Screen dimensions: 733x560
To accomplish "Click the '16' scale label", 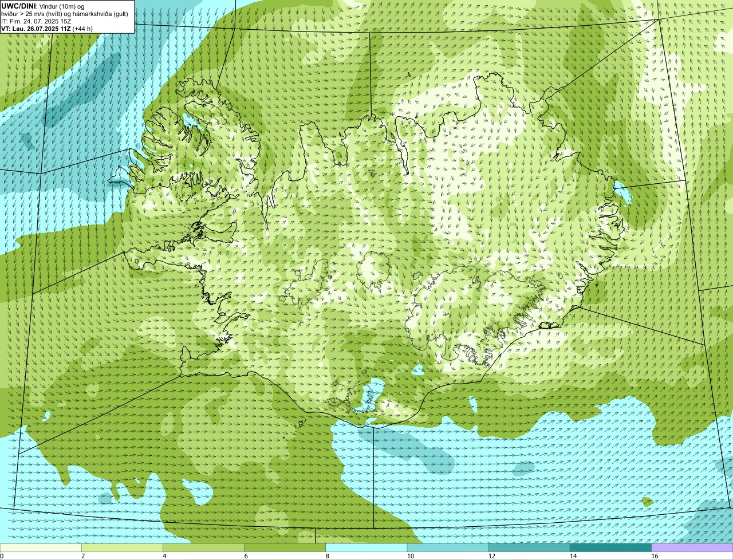I will pos(655,556).
